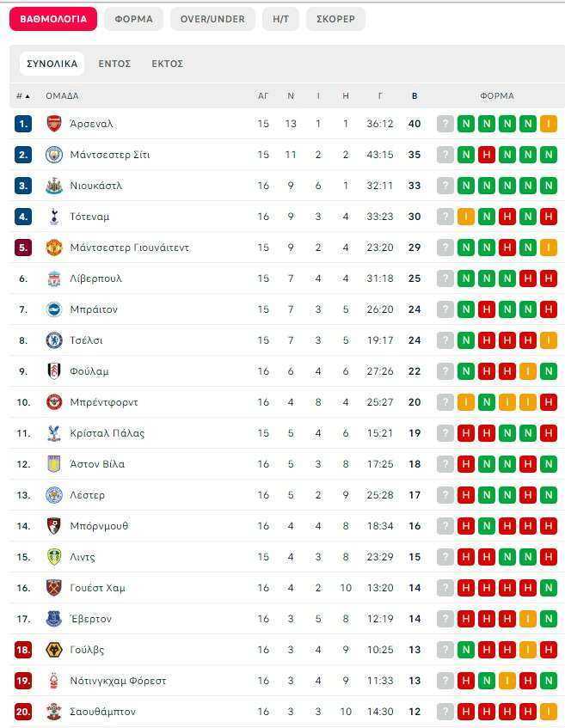This screenshot has height=728, width=565.
Task: Switch to the OVER/UNDER tab
Action: [212, 19]
